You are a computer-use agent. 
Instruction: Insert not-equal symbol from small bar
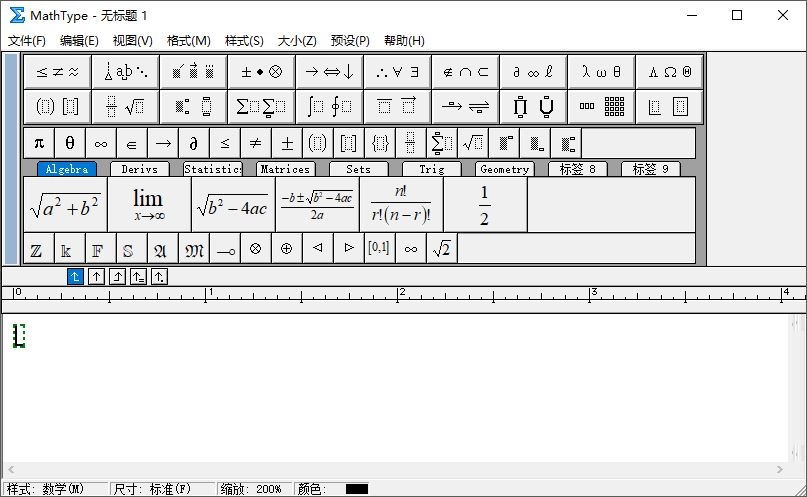point(256,143)
